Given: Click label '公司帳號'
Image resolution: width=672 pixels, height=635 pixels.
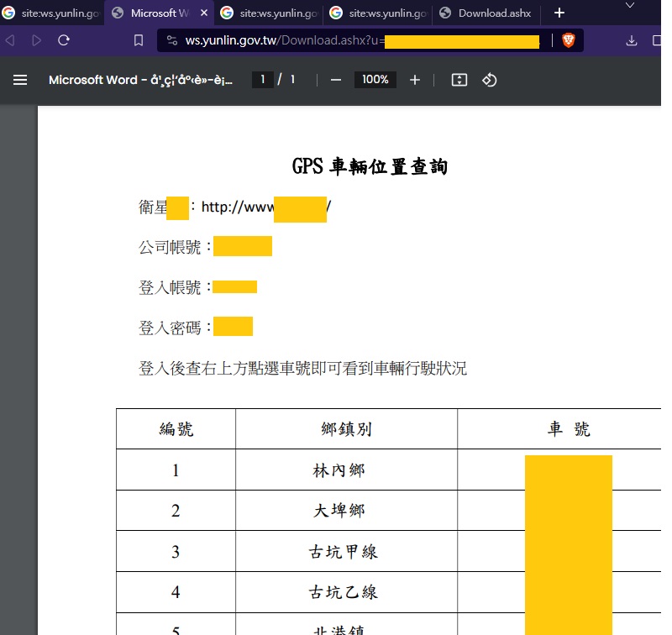Looking at the screenshot, I should [170, 247].
